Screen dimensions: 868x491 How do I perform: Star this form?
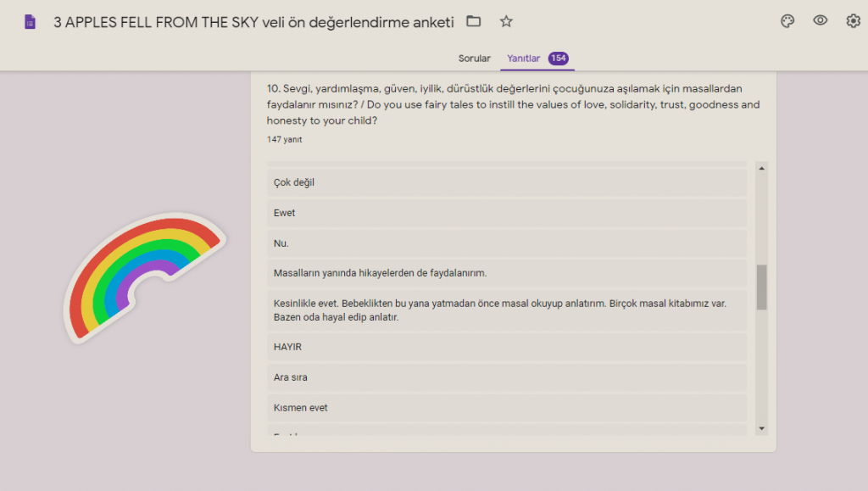(506, 21)
